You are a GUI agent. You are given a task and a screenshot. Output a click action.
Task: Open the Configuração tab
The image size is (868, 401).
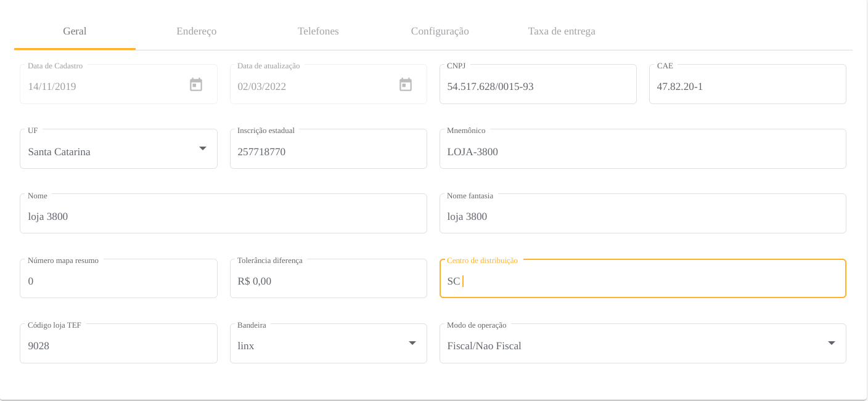440,31
